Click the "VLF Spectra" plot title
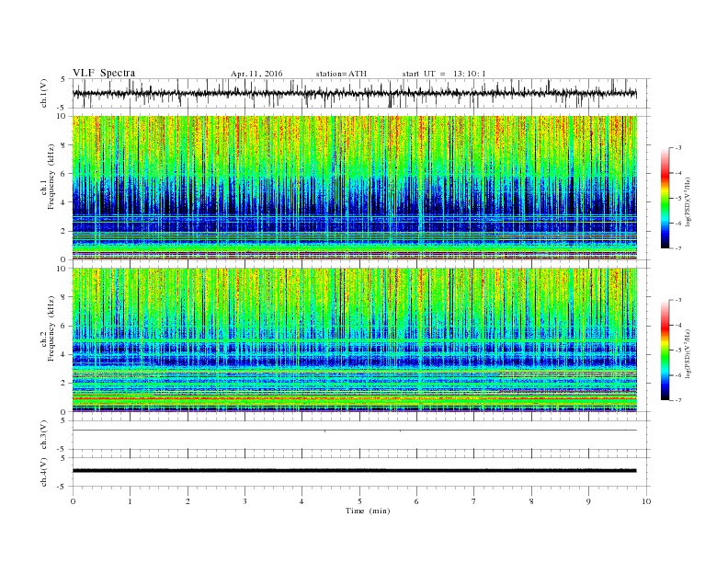Viewport: 728px width, 563px height. 104,73
